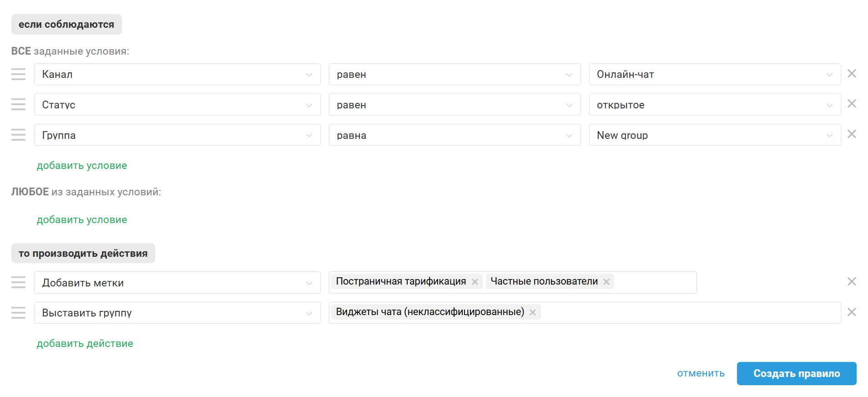This screenshot has width=868, height=397.
Task: Click drag handle of the Канал condition
Action: [x=18, y=74]
